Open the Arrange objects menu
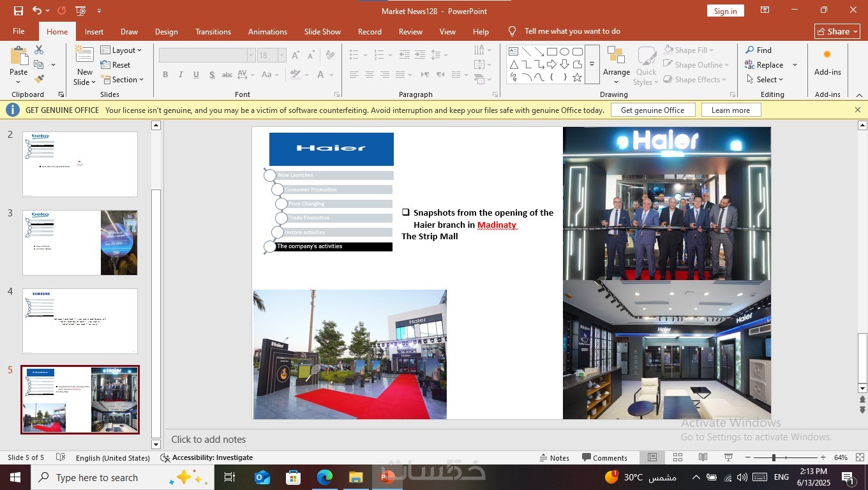 pos(617,65)
